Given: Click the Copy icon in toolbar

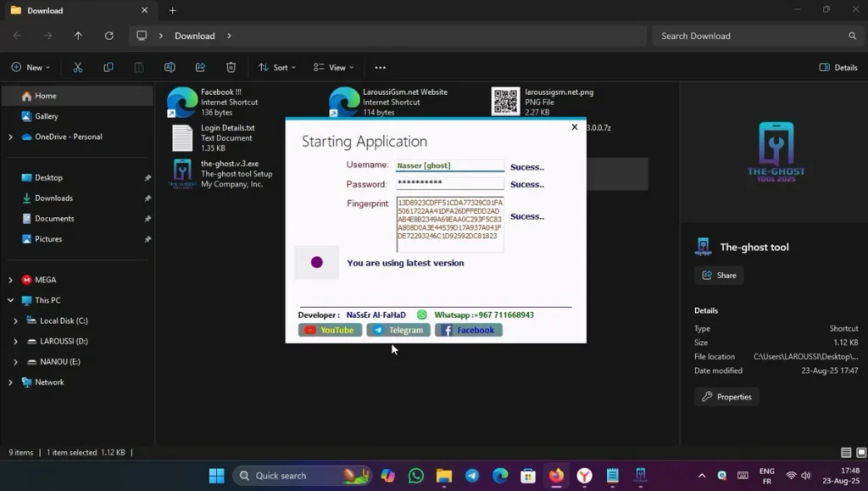Looking at the screenshot, I should (108, 67).
